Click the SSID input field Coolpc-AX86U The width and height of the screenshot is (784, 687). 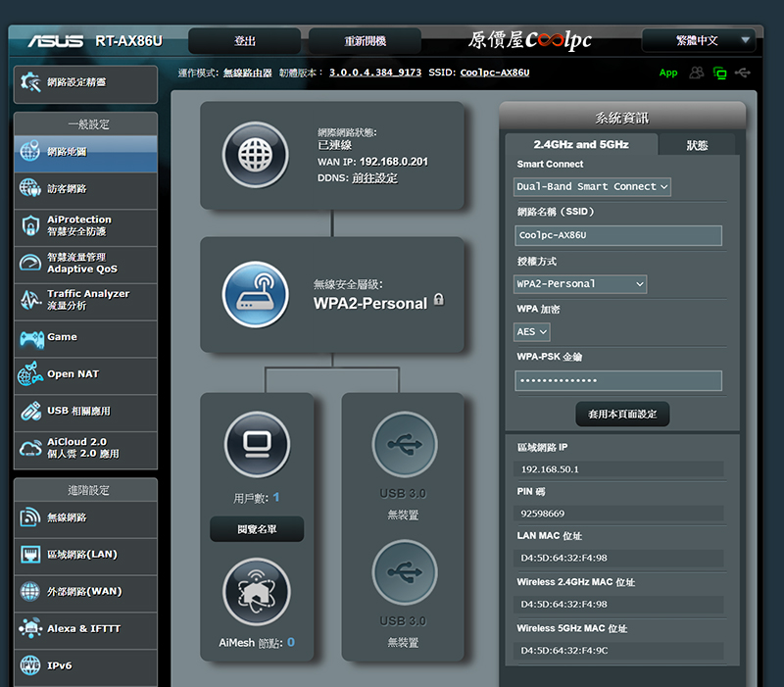point(618,235)
